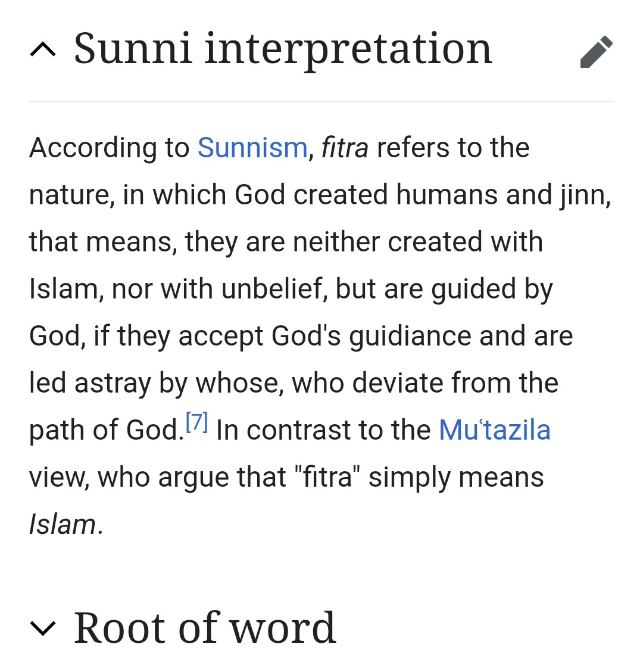643x672 pixels.
Task: Expand the Root of word section chevron
Action: [43, 629]
